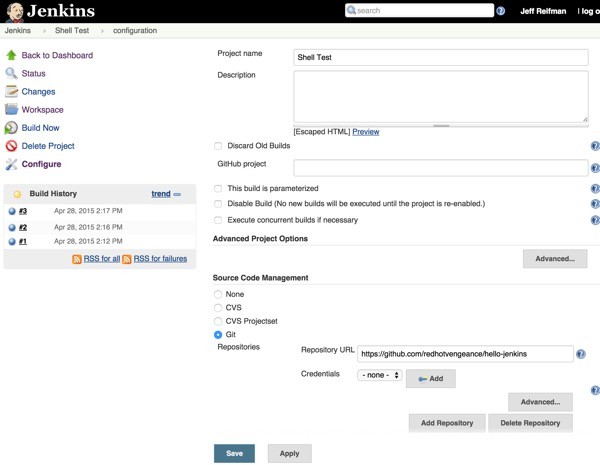Click Add Repository button
Screen dimensions: 600x465
pos(447,423)
